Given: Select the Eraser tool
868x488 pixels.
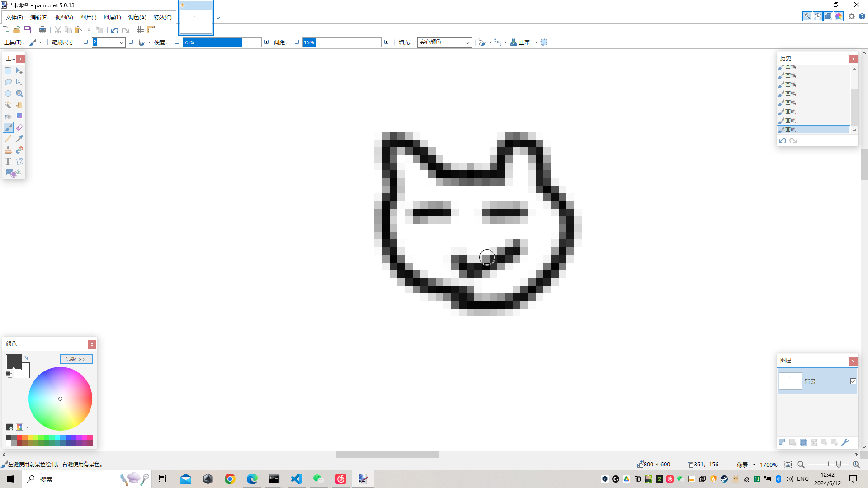Looking at the screenshot, I should pyautogui.click(x=19, y=127).
